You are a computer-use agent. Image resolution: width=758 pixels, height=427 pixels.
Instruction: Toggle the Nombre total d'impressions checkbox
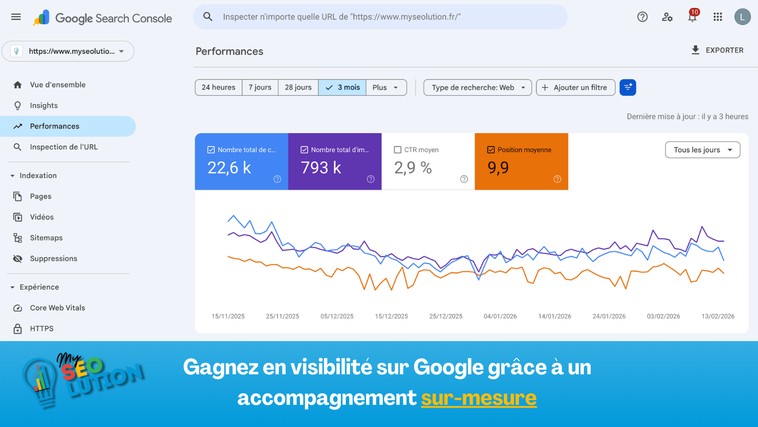304,150
